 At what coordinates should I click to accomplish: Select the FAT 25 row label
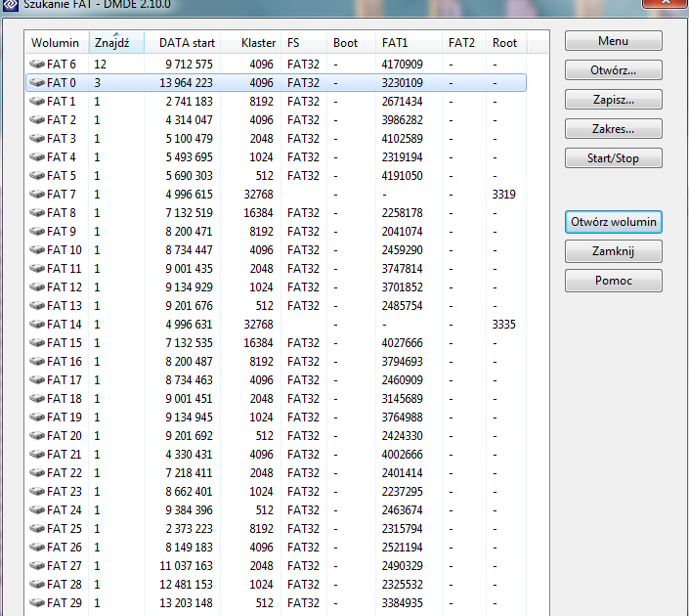(x=65, y=529)
